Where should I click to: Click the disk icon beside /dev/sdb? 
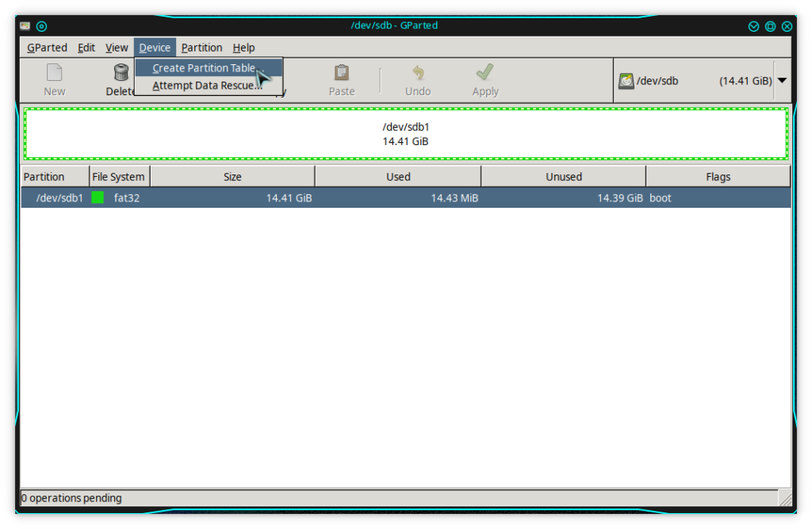point(626,81)
